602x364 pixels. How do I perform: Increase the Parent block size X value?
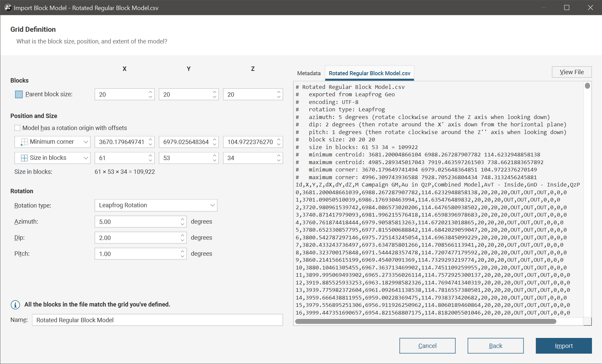click(x=150, y=92)
